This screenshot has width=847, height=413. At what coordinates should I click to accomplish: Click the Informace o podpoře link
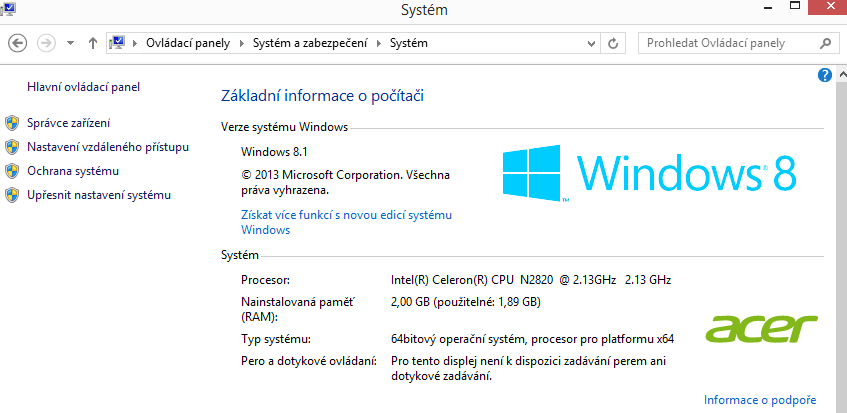(760, 400)
